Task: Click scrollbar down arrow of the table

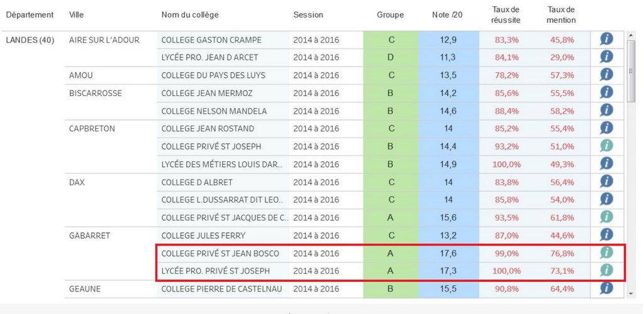Action: (631, 293)
